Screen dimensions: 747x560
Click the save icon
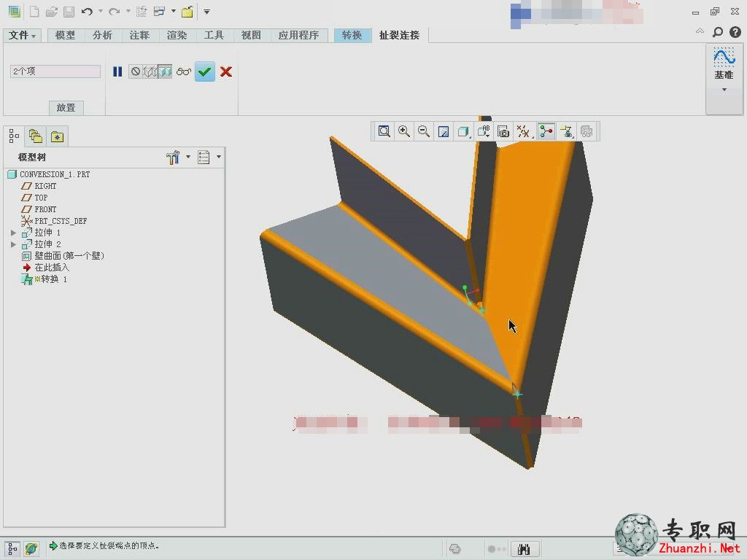pyautogui.click(x=69, y=12)
